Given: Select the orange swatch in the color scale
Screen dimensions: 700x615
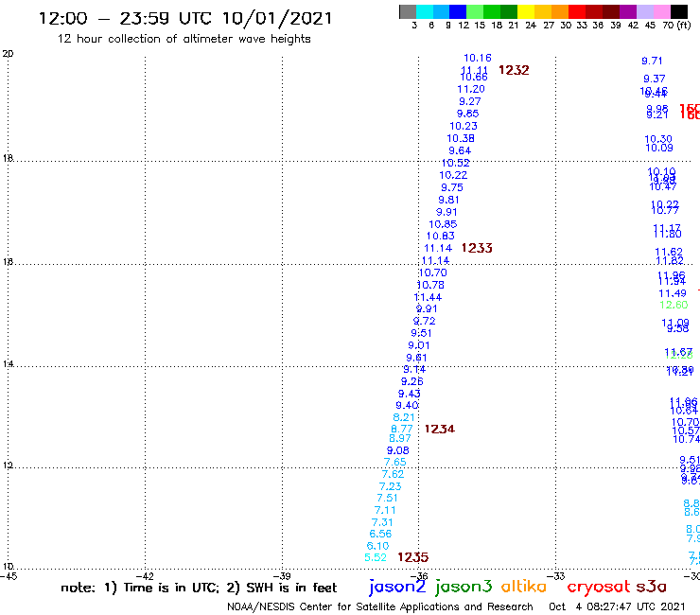Looking at the screenshot, I should [560, 11].
